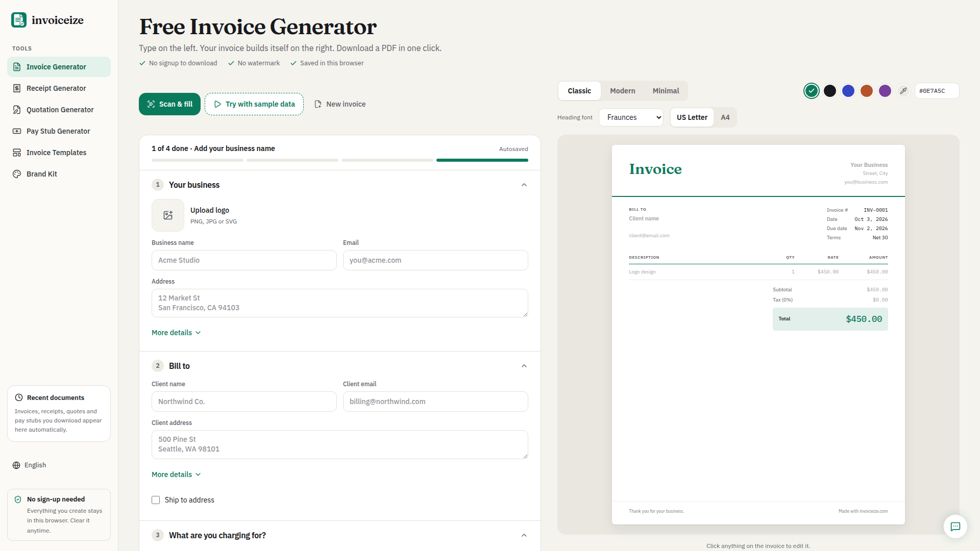The image size is (980, 551).
Task: Select the blue color swatch
Action: click(848, 91)
